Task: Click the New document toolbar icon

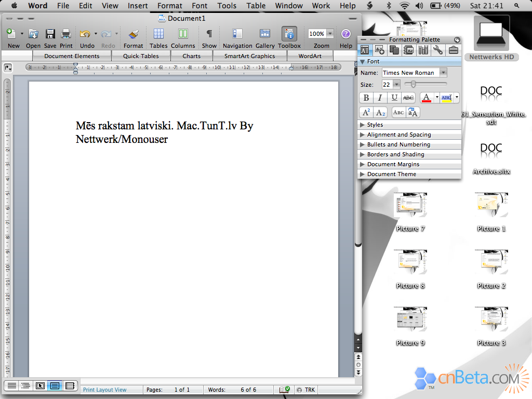Action: [11, 34]
